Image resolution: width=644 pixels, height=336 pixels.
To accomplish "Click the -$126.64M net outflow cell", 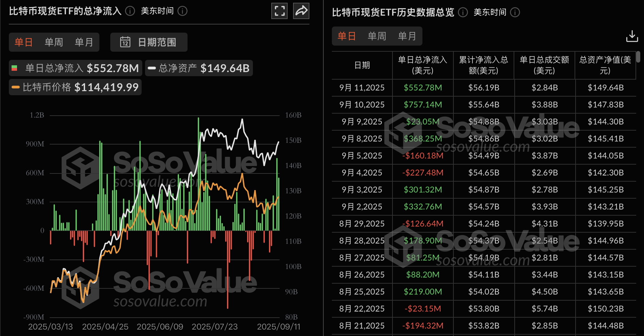I will point(423,224).
